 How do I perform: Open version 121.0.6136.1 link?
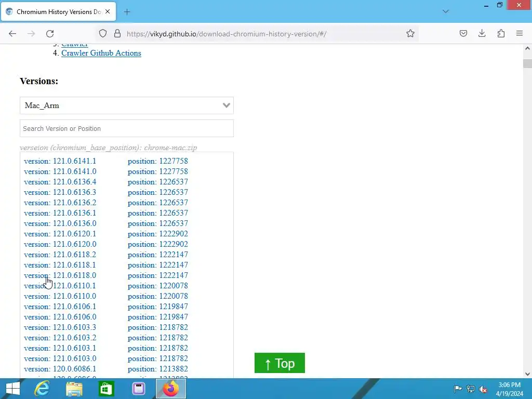[x=60, y=213]
